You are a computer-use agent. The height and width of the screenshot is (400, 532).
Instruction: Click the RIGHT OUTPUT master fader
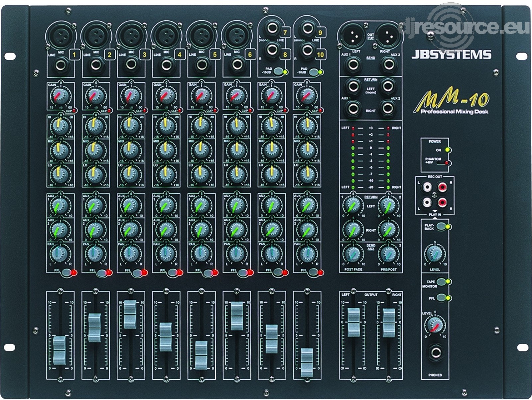pyautogui.click(x=389, y=323)
